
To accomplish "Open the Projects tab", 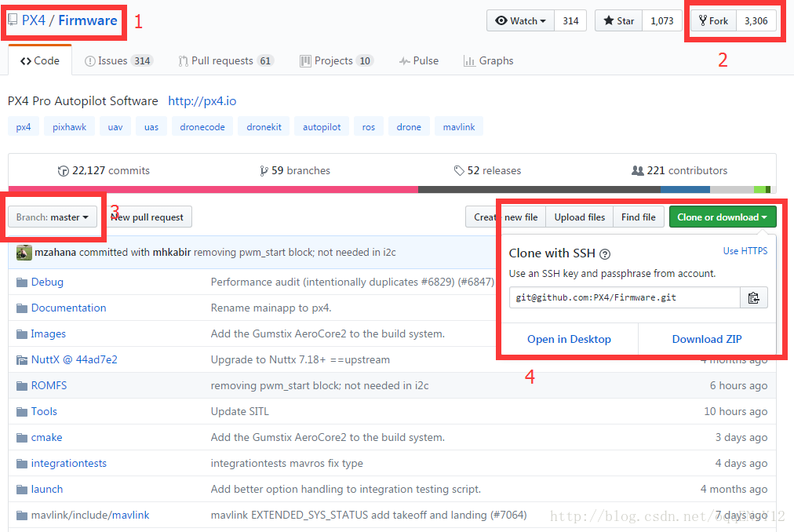I will coord(337,60).
